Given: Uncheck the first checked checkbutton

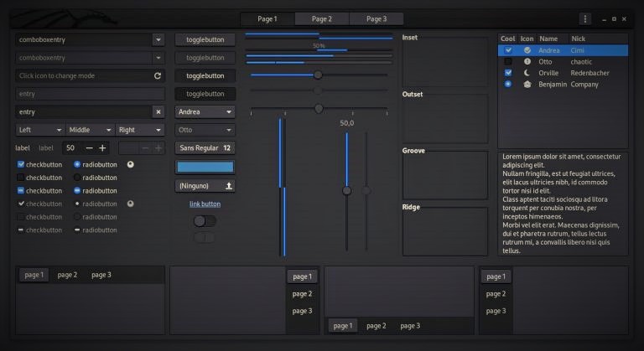Looking at the screenshot, I should pos(21,164).
